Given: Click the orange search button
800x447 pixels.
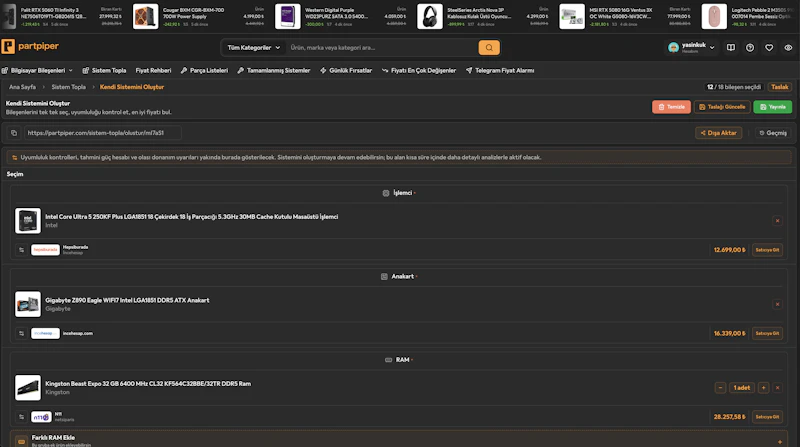Looking at the screenshot, I should 489,47.
